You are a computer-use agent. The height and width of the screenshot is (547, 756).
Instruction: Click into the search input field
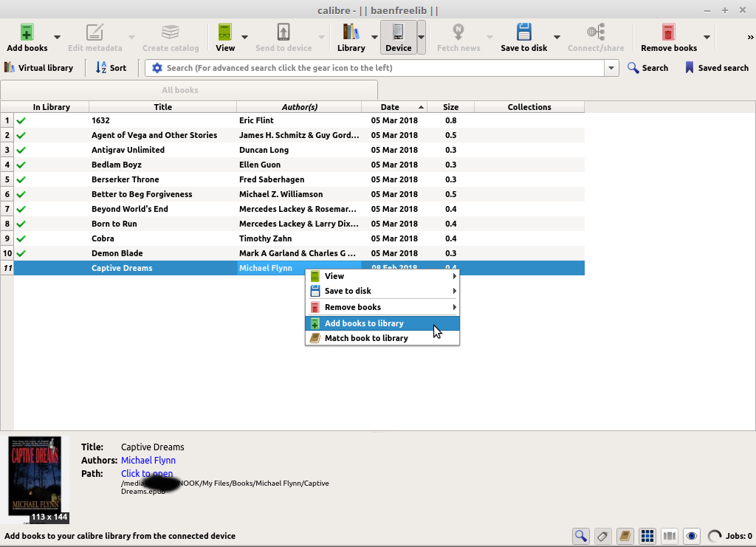[x=383, y=68]
